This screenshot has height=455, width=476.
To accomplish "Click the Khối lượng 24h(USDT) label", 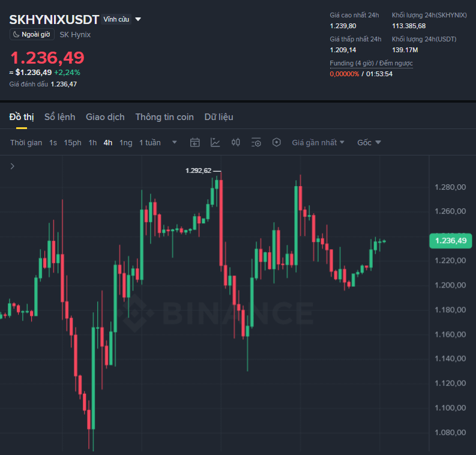I will (x=424, y=39).
